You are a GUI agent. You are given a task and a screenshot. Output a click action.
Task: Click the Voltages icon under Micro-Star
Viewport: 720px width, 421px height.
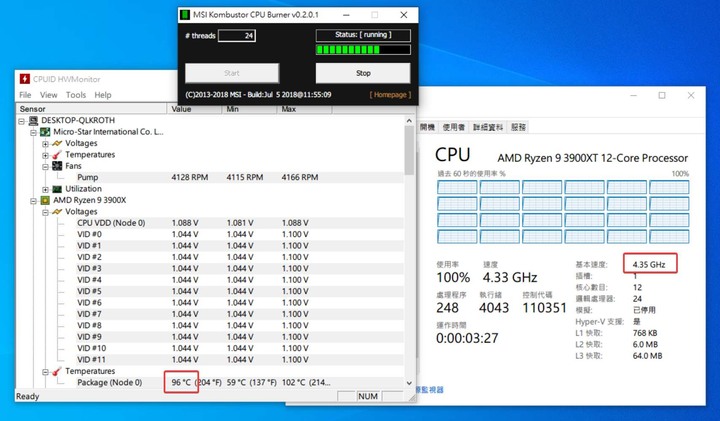(x=57, y=144)
